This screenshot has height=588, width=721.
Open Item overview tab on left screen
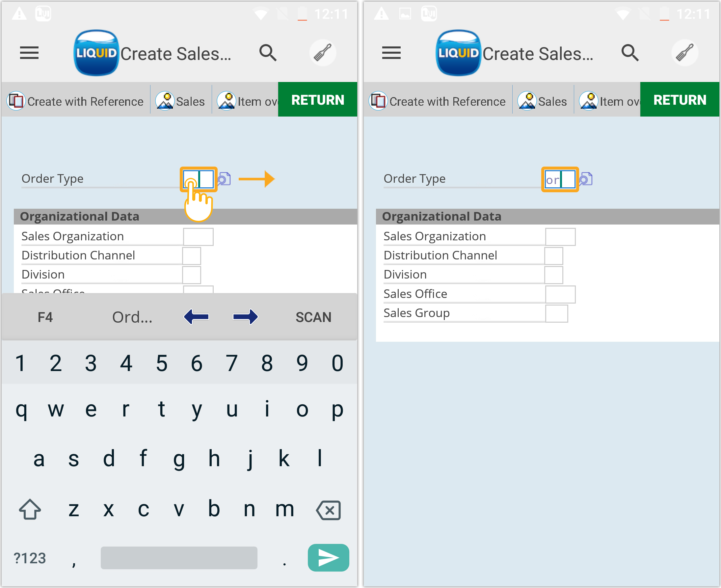(247, 101)
